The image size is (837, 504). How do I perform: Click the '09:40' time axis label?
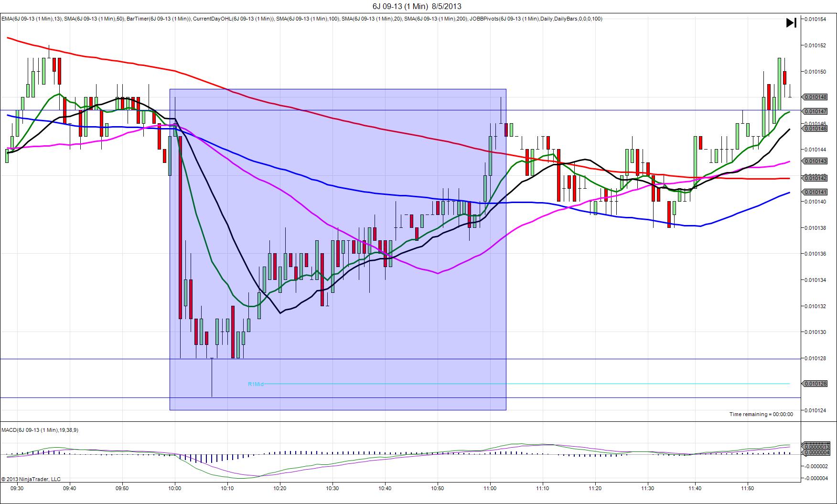click(70, 488)
